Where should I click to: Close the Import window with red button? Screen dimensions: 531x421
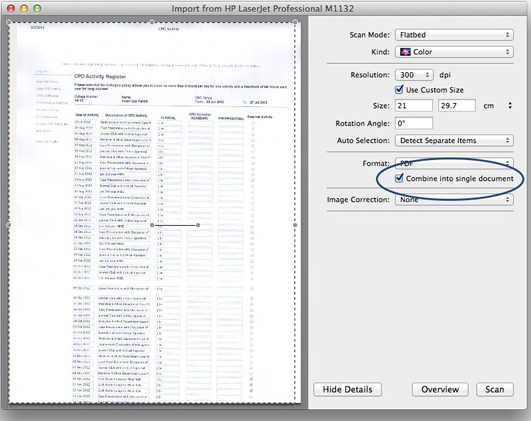(11, 8)
